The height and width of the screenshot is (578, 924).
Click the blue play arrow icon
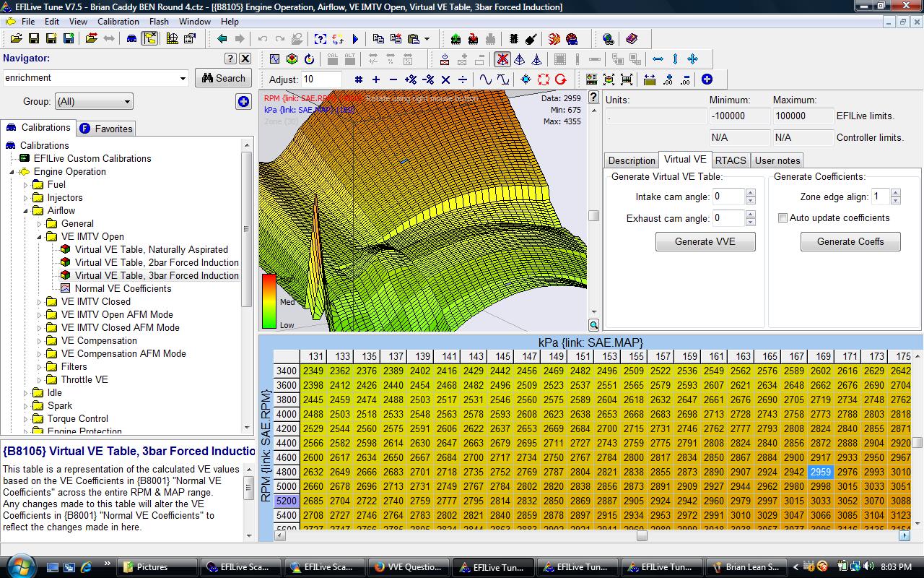(x=356, y=39)
